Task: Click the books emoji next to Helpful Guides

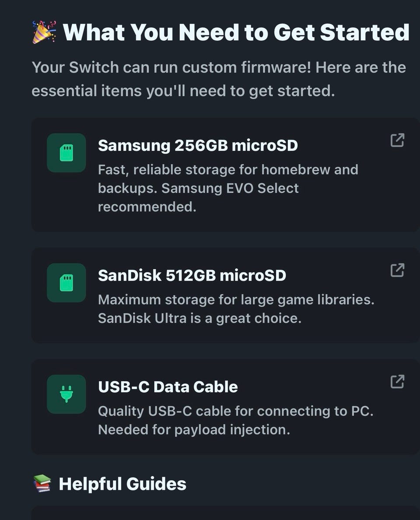Action: [x=42, y=484]
